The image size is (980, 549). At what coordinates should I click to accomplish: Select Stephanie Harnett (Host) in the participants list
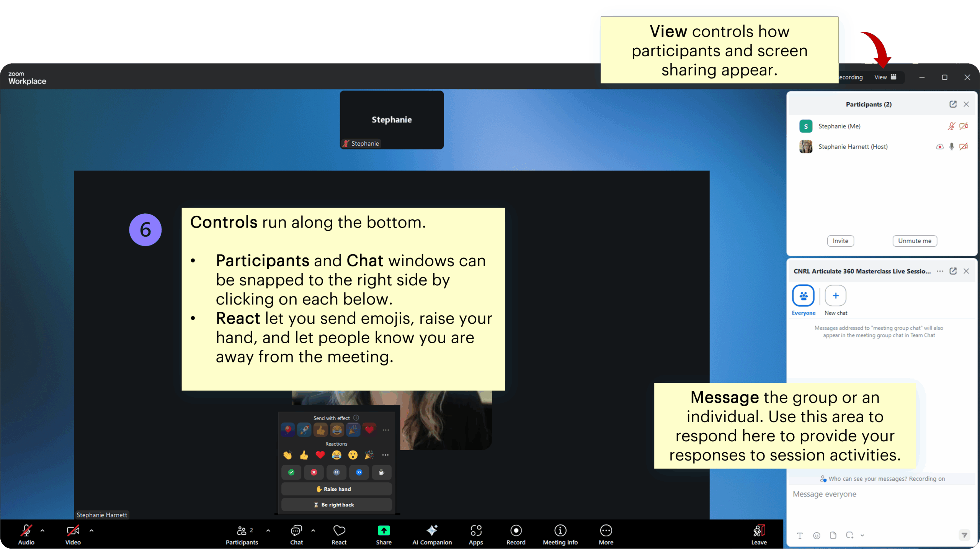[882, 146]
